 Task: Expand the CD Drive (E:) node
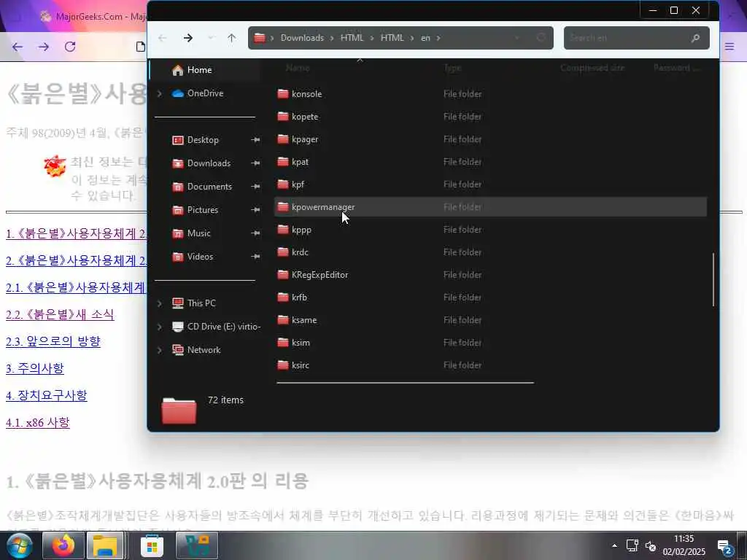[160, 327]
